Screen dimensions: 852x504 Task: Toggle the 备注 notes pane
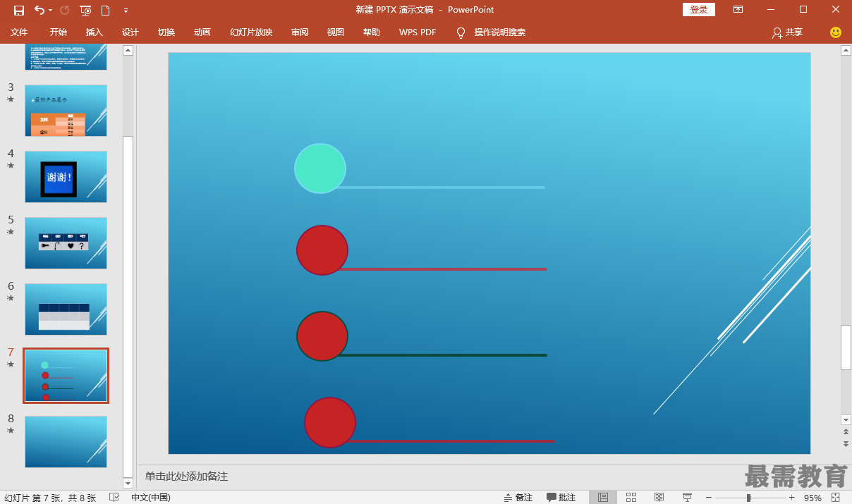pyautogui.click(x=518, y=498)
